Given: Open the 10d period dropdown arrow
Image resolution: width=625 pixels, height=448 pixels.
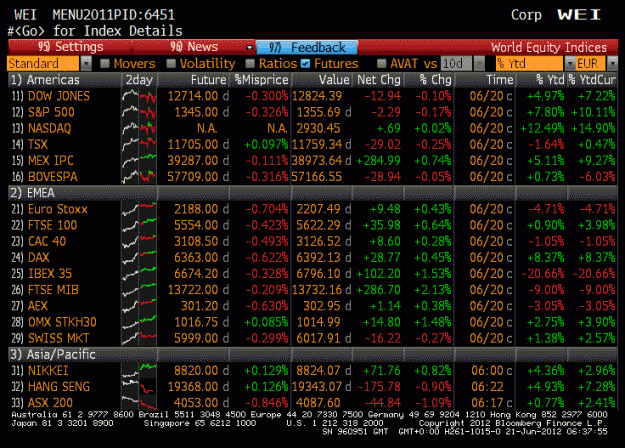Looking at the screenshot, I should (479, 63).
